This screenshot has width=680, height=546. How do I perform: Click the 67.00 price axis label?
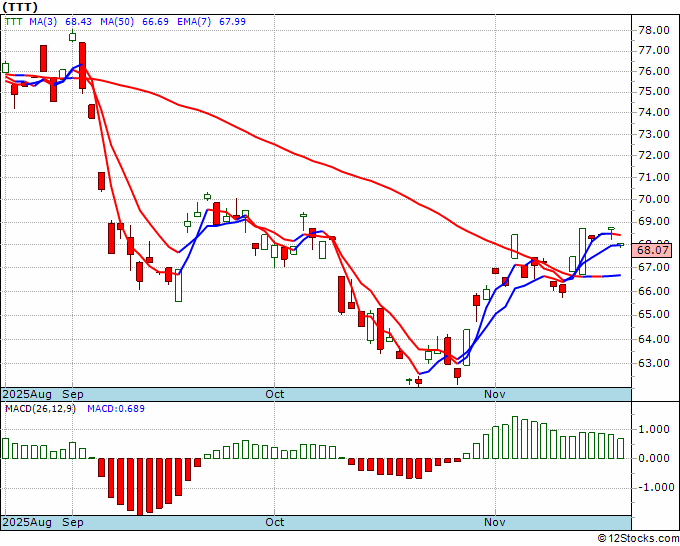(654, 267)
